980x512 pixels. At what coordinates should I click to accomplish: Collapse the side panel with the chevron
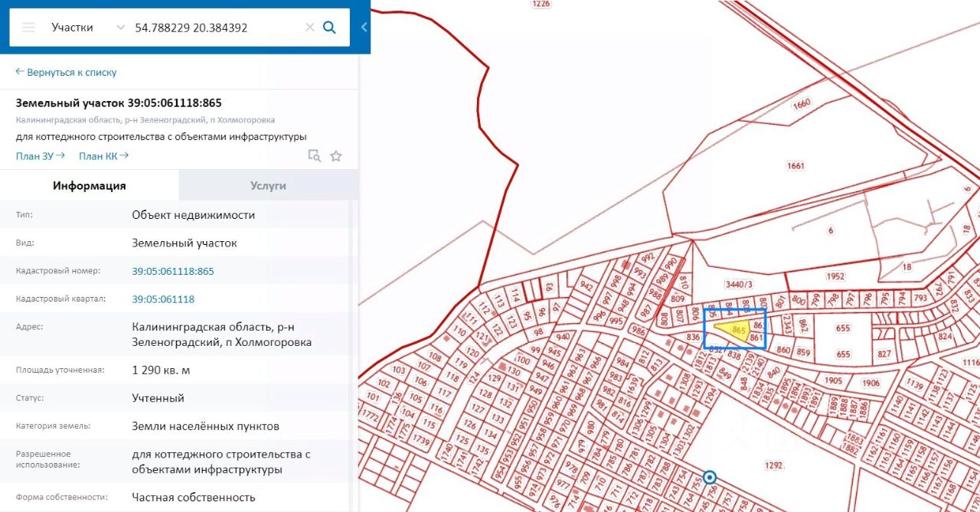coord(364,28)
